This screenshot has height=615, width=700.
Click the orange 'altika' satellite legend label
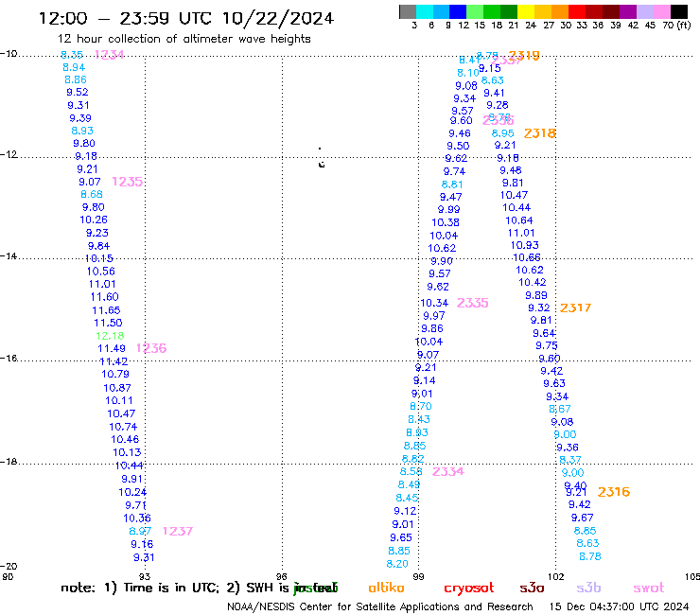point(386,588)
